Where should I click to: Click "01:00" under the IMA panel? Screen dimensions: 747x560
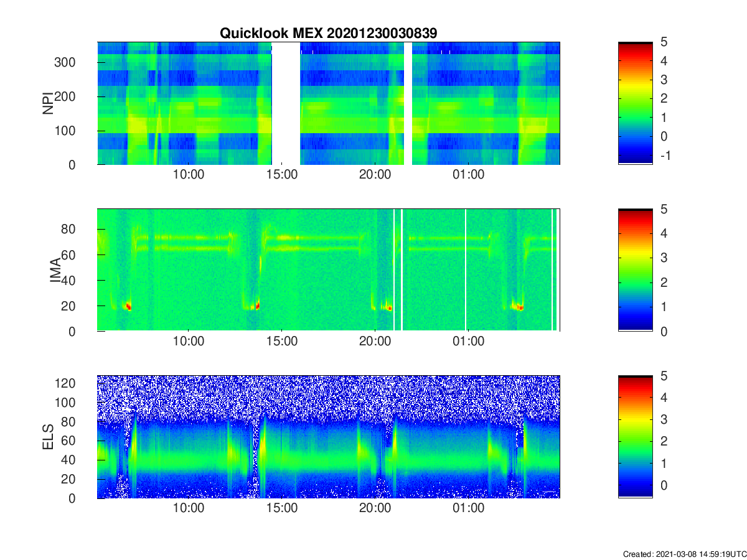click(x=468, y=343)
